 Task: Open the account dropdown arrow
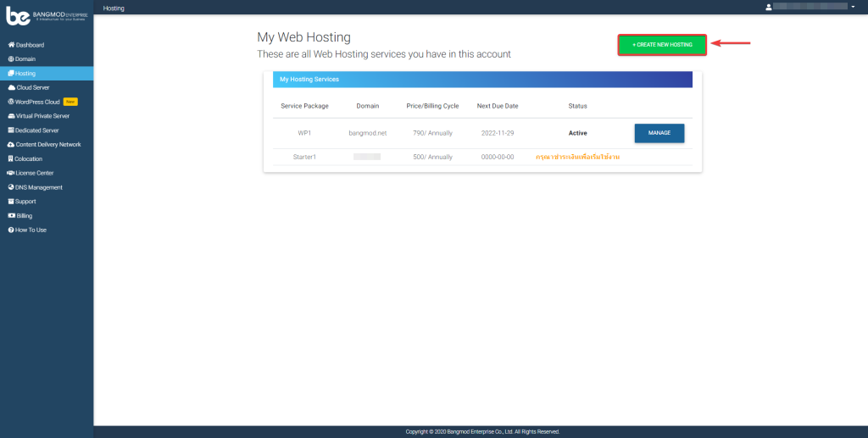853,7
